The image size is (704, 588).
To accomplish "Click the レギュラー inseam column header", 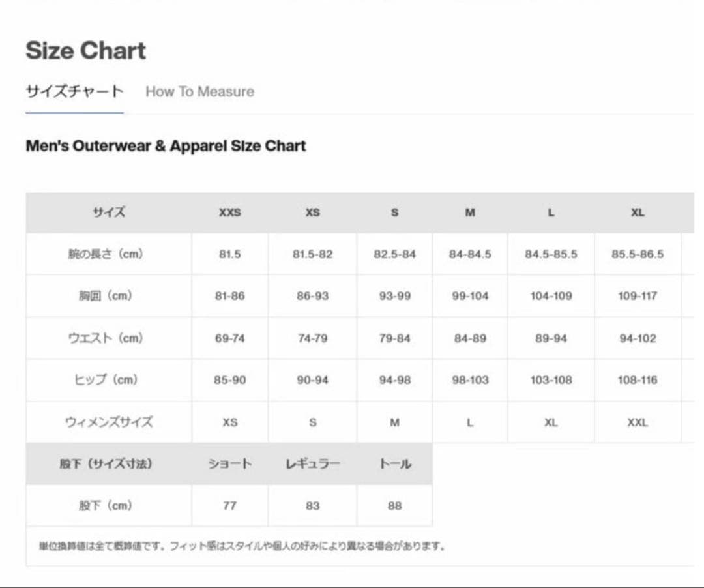I will [x=312, y=464].
